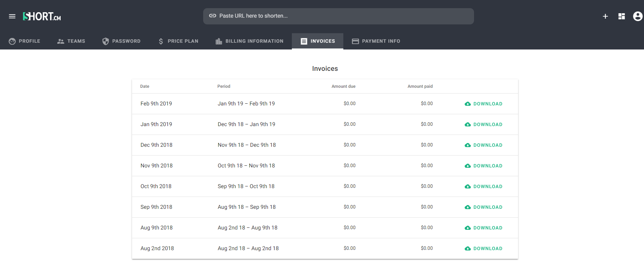This screenshot has width=644, height=262.
Task: Click cloud download icon for Oct 9th 2018
Action: (x=468, y=186)
